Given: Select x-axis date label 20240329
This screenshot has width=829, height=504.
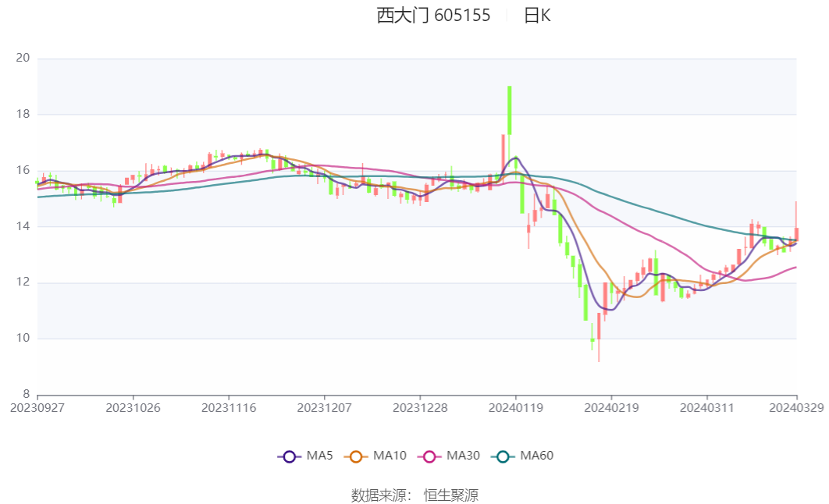Looking at the screenshot, I should [x=797, y=408].
